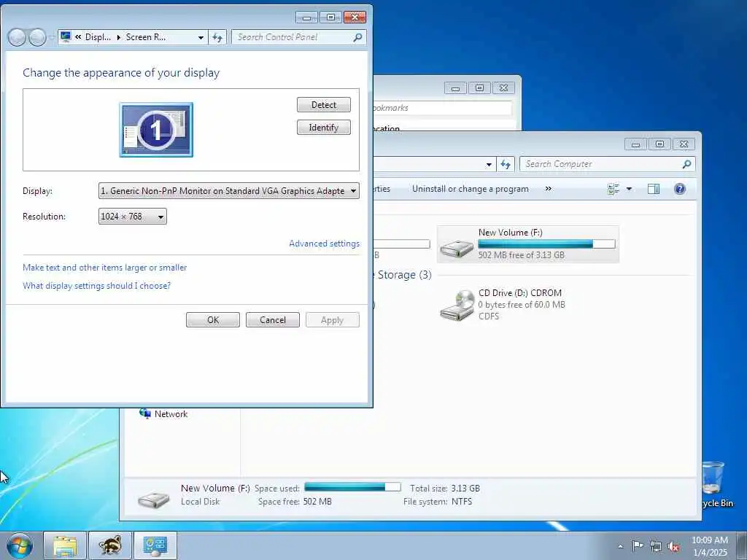Click Cancel in Screen Resolution window
This screenshot has height=560, width=747.
273,320
